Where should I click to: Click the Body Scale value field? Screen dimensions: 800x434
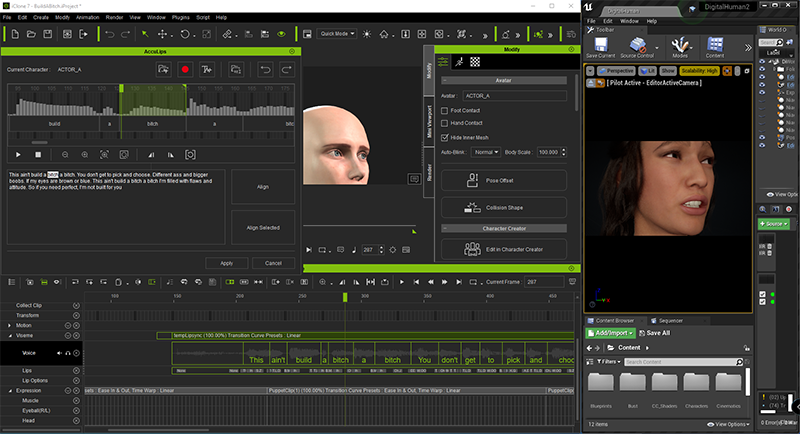547,152
